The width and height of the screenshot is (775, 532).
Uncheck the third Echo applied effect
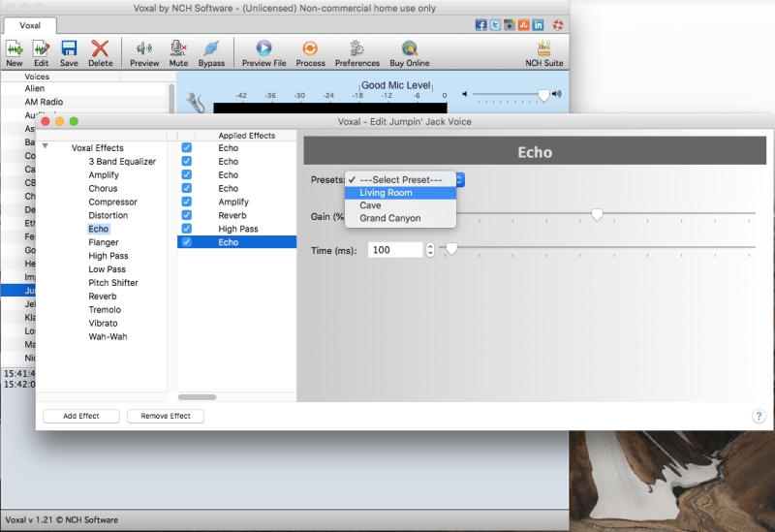[186, 174]
